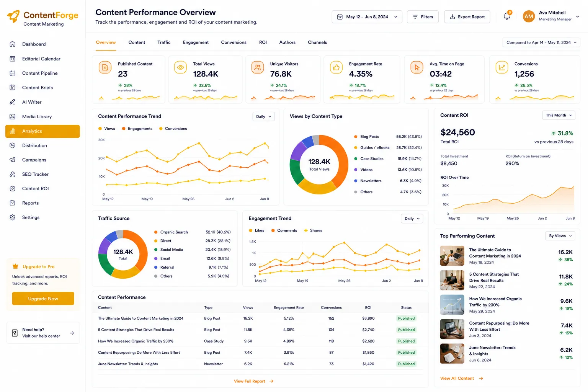Viewport: 588px width, 392px height.
Task: Switch to the Channels tab
Action: pyautogui.click(x=317, y=42)
